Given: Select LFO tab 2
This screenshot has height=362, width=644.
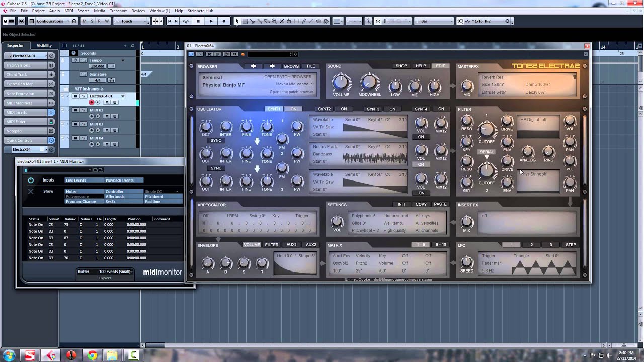Looking at the screenshot, I should point(531,245).
